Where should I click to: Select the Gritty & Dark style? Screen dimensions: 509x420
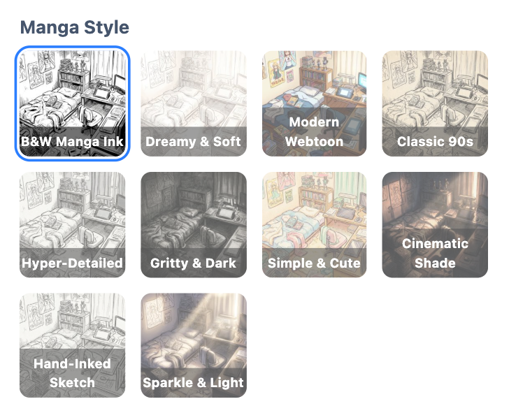(x=194, y=224)
